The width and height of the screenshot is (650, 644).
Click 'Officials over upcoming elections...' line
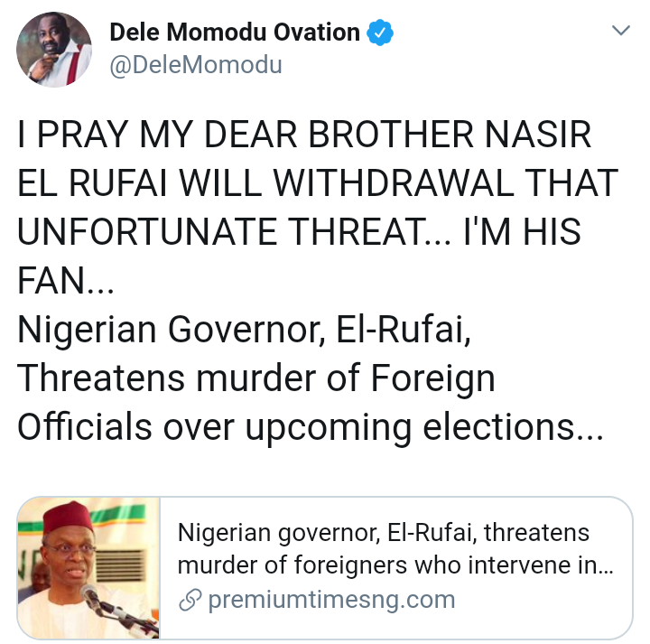309,426
